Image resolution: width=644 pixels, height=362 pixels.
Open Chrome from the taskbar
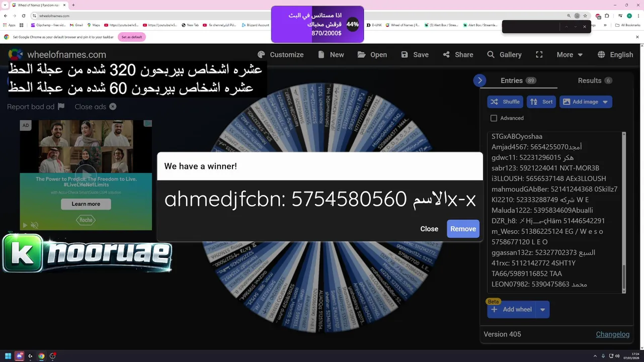[41, 356]
